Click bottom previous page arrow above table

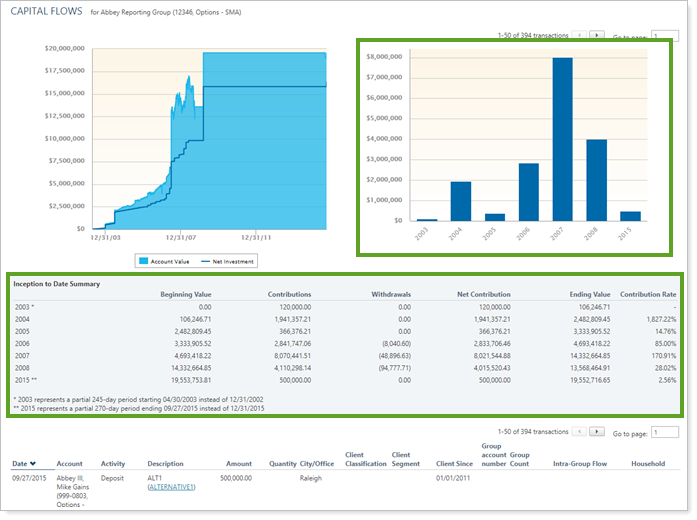580,432
